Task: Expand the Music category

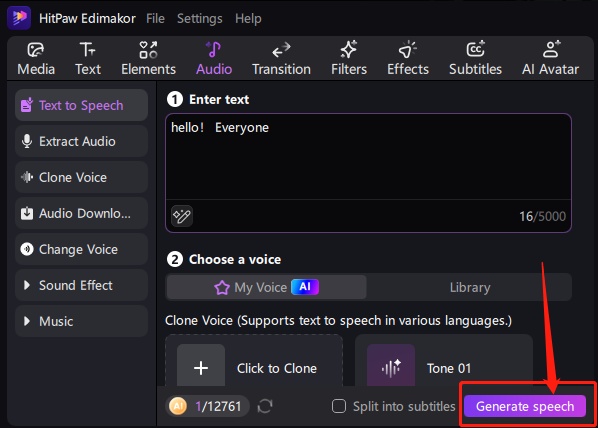Action: pyautogui.click(x=81, y=321)
